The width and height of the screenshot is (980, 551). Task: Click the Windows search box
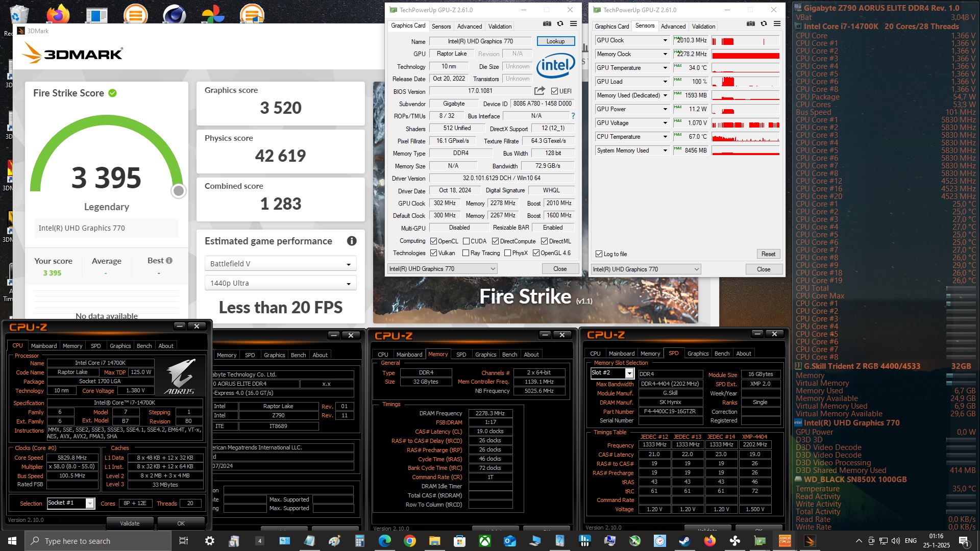pyautogui.click(x=98, y=541)
